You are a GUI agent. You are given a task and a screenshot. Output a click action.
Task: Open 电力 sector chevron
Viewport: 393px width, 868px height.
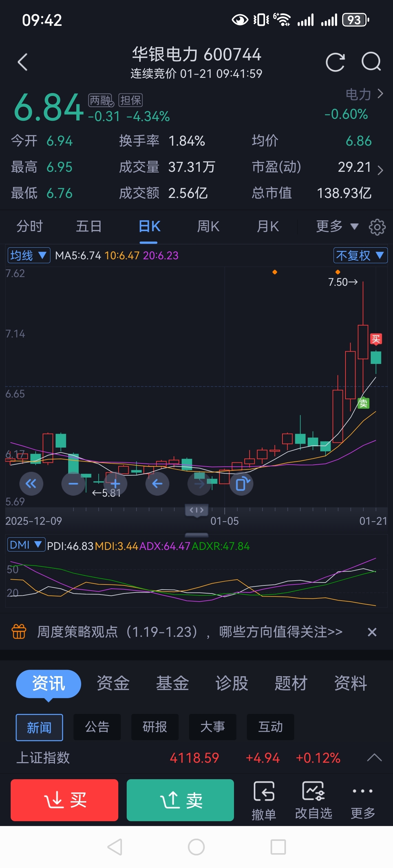380,94
